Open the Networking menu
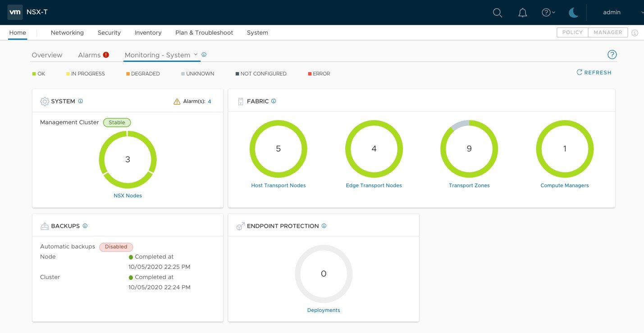The height and width of the screenshot is (333, 644). 67,32
